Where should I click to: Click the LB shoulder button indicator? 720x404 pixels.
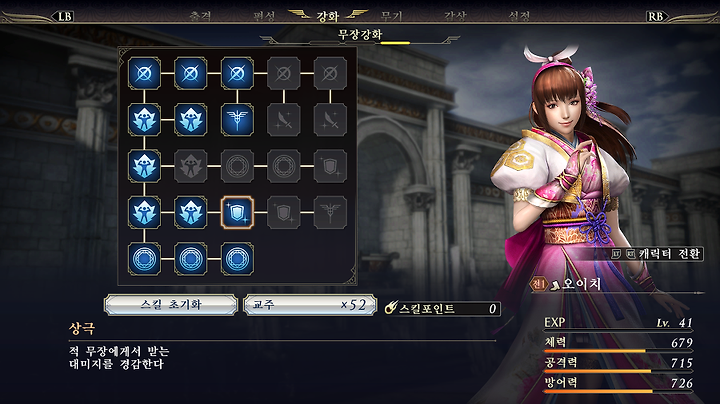tap(65, 17)
